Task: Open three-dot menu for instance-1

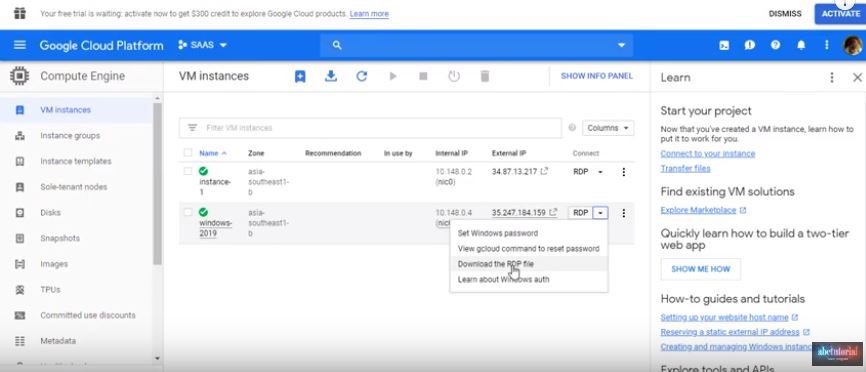Action: [624, 172]
